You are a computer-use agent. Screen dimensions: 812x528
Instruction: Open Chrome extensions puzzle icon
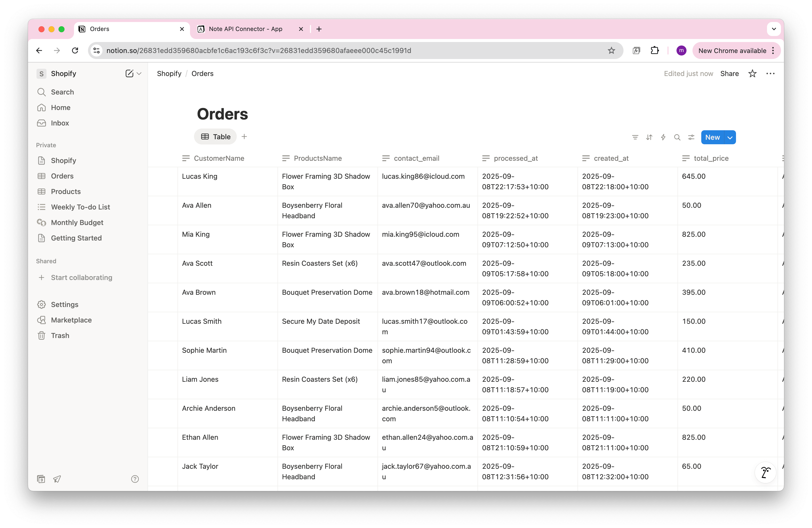[654, 50]
